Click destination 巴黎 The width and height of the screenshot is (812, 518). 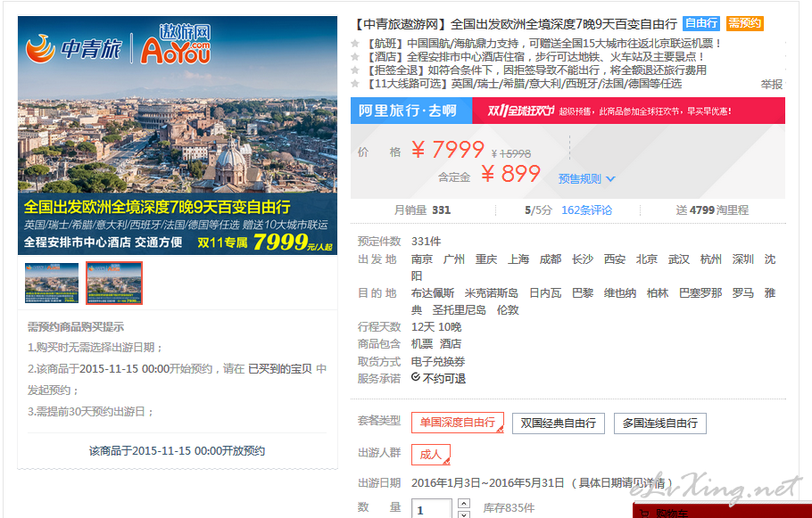[x=583, y=293]
